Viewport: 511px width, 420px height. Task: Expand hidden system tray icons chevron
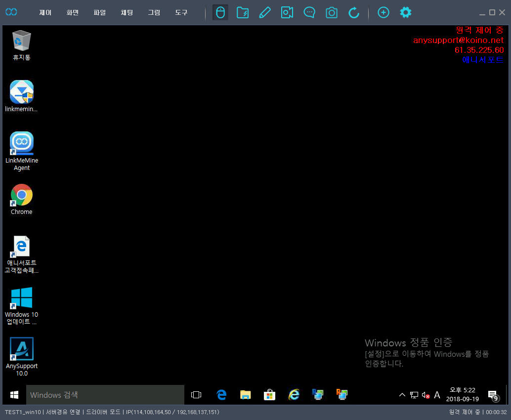pyautogui.click(x=402, y=395)
